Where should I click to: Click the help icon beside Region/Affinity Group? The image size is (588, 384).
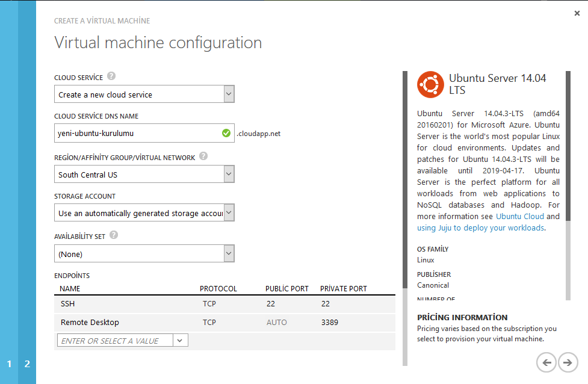(203, 156)
